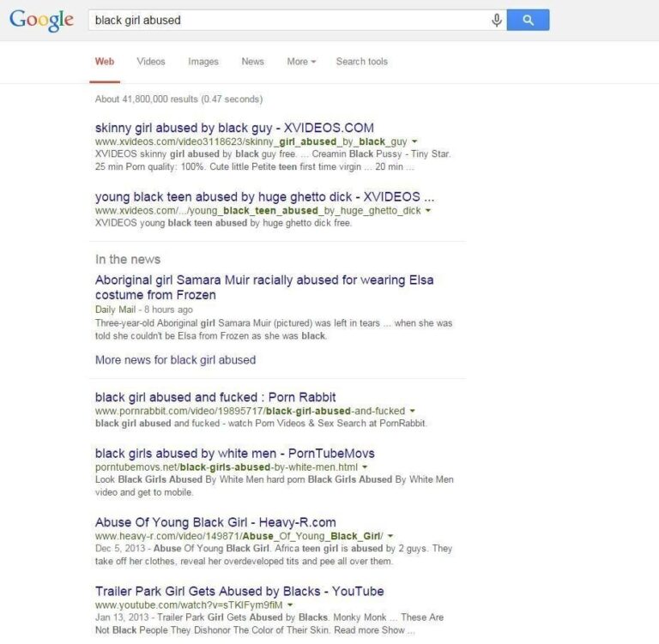Viewport: 659px width, 644px height.
Task: Select the Web tab
Action: pos(105,62)
